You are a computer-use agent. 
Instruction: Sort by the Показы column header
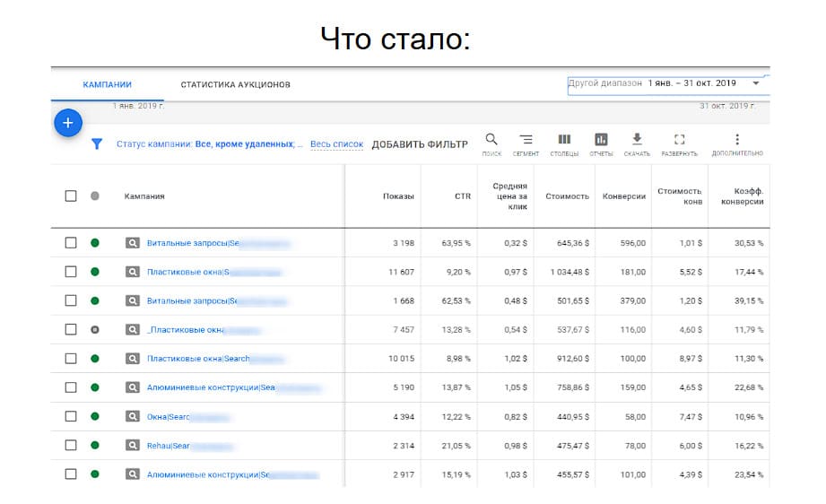click(398, 196)
